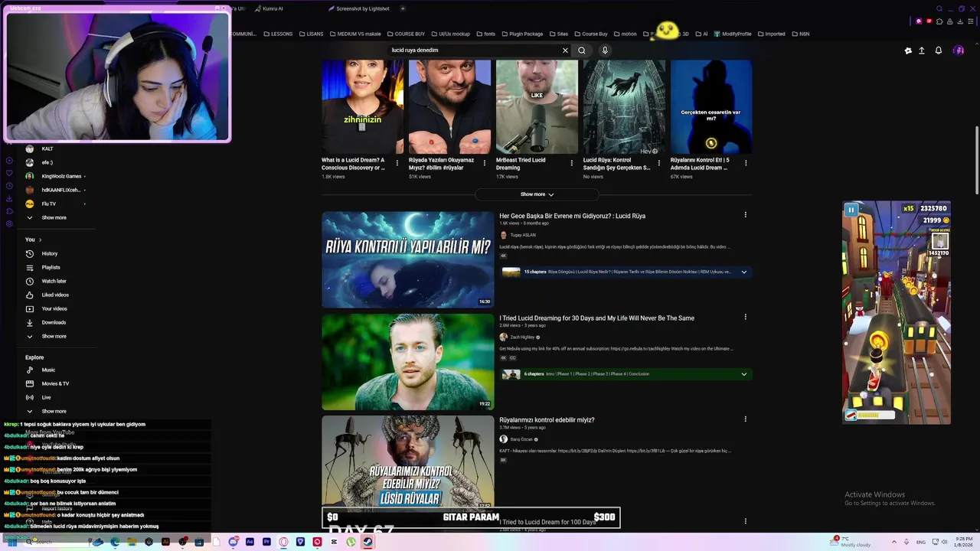Click the microphone voice search icon
Screen dimensions: 980x551
coord(605,51)
